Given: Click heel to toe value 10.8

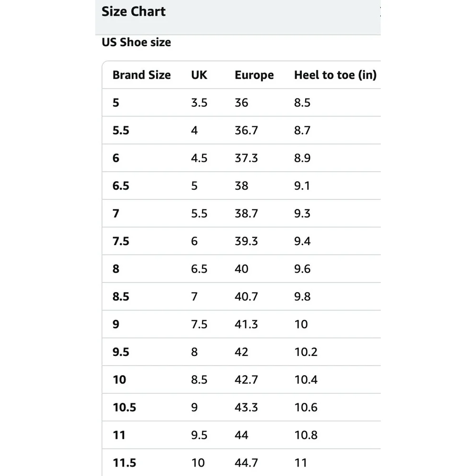Looking at the screenshot, I should (306, 435).
